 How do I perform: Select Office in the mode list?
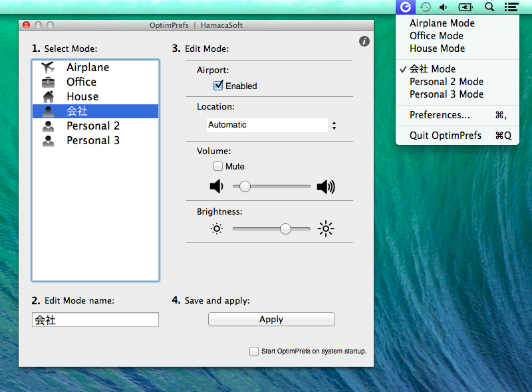(x=95, y=82)
